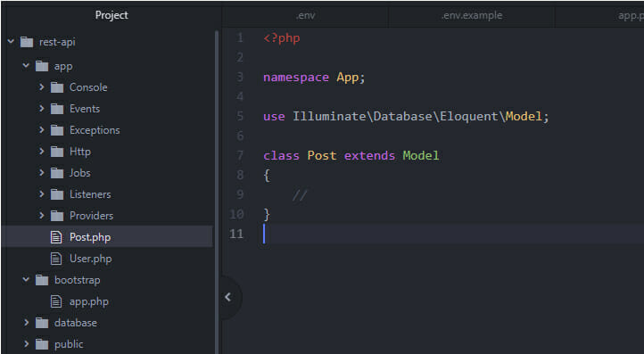Open Post.php in the tree

coord(90,237)
